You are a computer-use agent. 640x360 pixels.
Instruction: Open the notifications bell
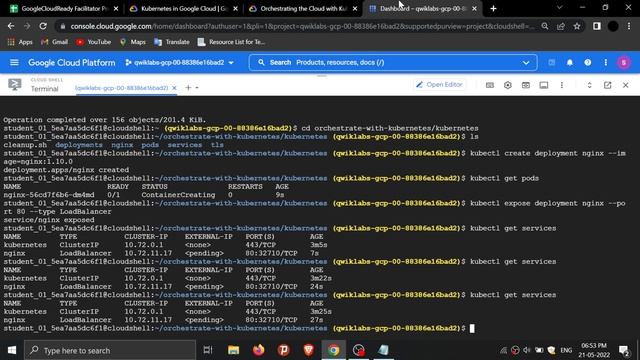(x=569, y=62)
